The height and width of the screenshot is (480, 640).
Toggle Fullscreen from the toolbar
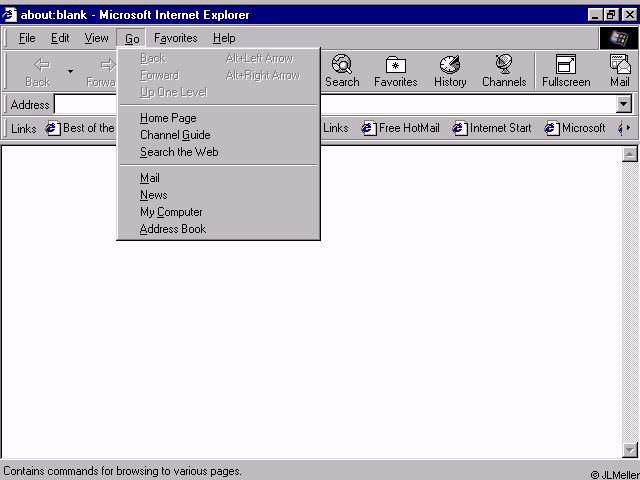566,71
